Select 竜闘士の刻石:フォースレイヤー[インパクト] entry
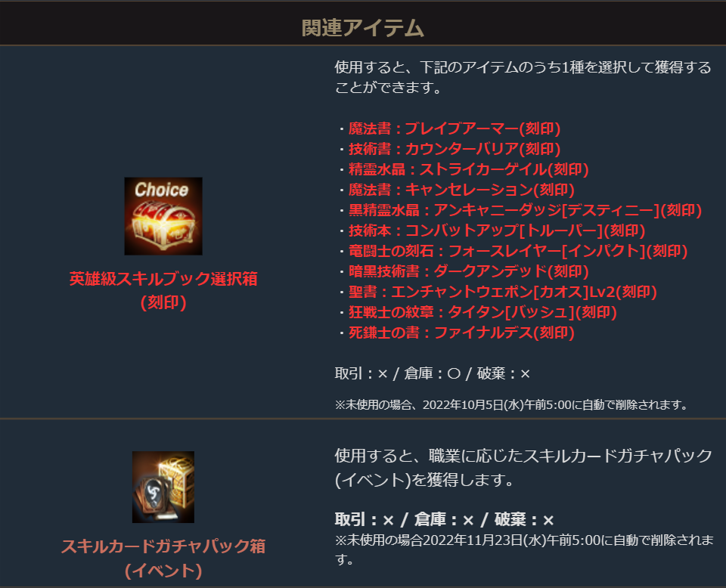 pos(517,251)
